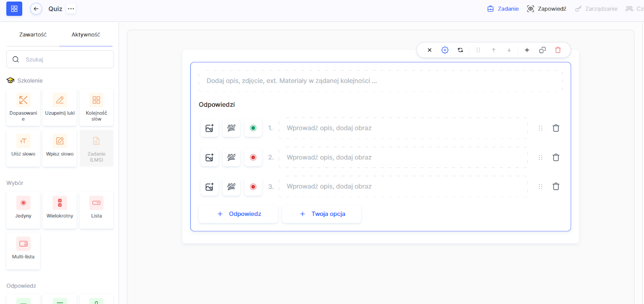The width and height of the screenshot is (644, 304).
Task: Click the plus icon in block toolbar
Action: [527, 50]
